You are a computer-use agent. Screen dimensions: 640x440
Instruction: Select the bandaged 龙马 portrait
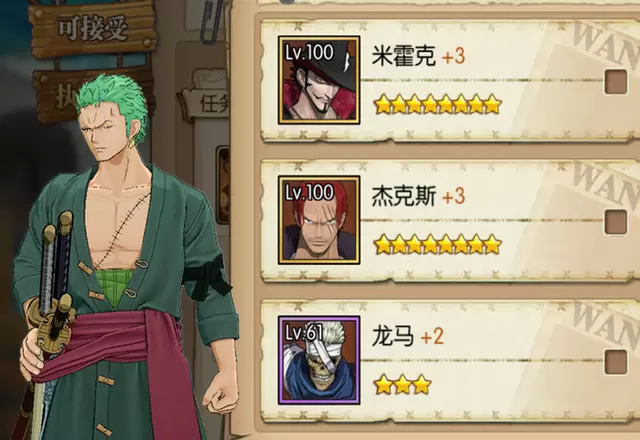319,360
